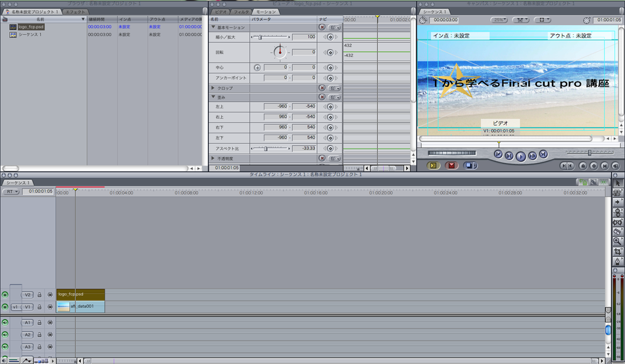
Task: Reset the 基本モーション parameters
Action: [322, 27]
